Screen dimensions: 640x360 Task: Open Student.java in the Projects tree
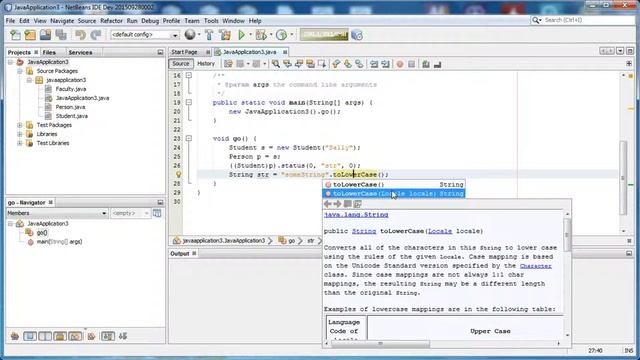point(71,116)
